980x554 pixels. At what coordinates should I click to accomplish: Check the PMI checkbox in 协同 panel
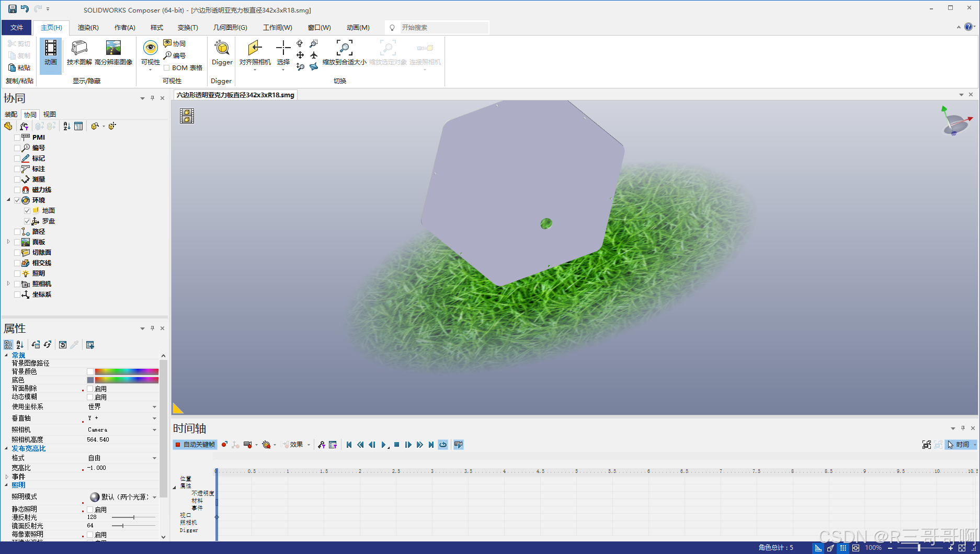[x=17, y=137]
